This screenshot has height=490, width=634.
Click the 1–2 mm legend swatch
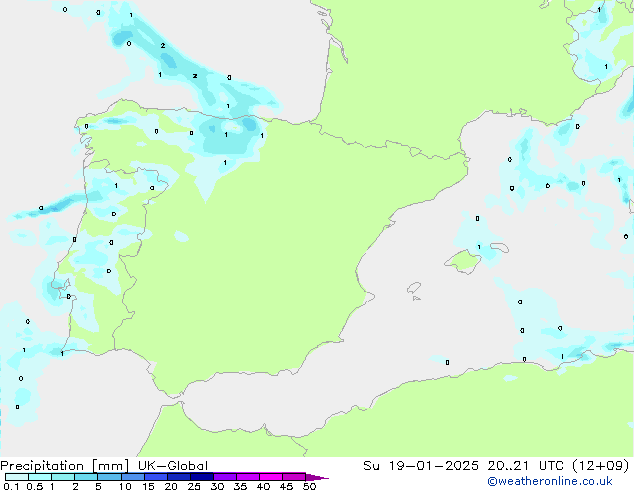63,477
